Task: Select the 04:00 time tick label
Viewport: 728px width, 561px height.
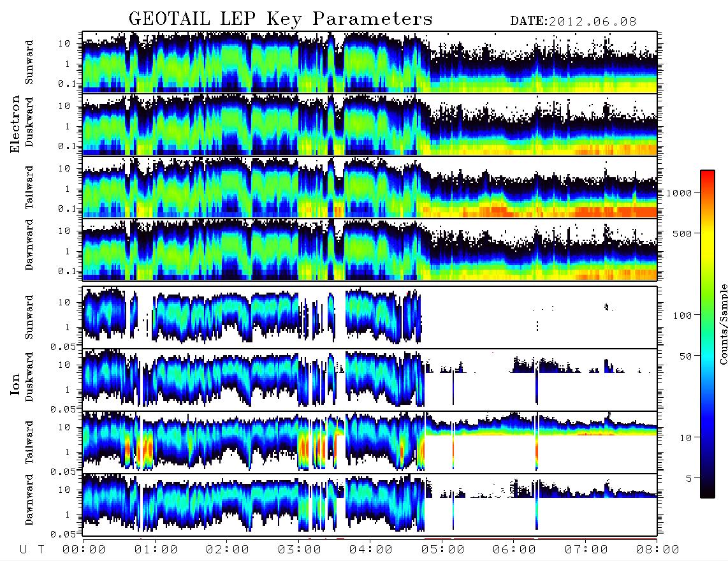Action: (x=370, y=550)
